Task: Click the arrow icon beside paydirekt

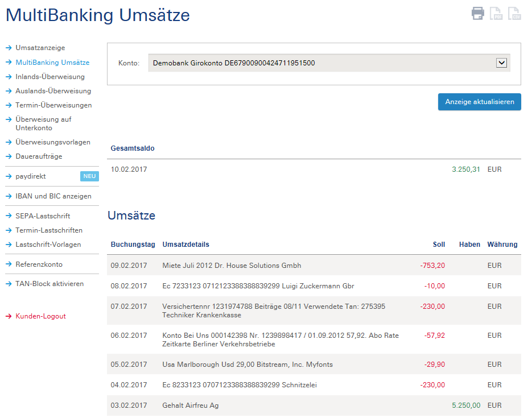Action: click(7, 176)
